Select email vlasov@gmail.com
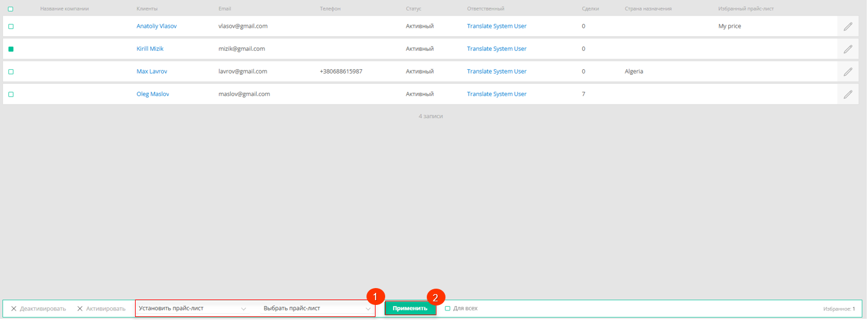The width and height of the screenshot is (868, 320). tap(243, 27)
